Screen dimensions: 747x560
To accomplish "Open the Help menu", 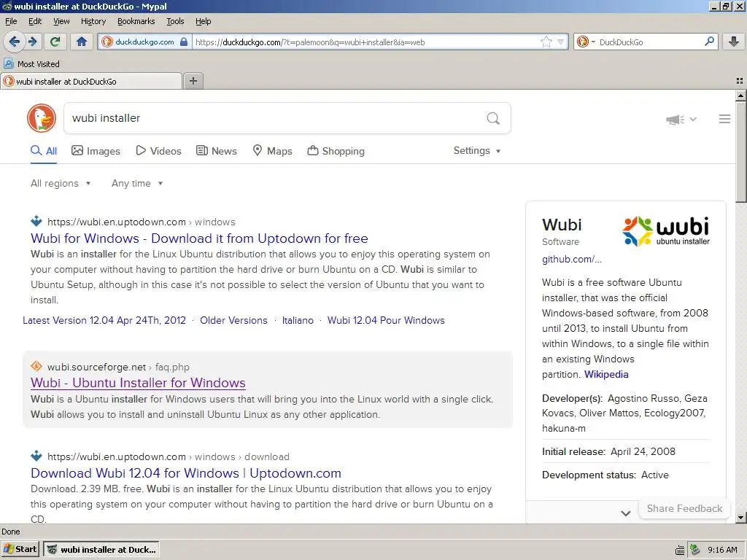I will pos(203,21).
